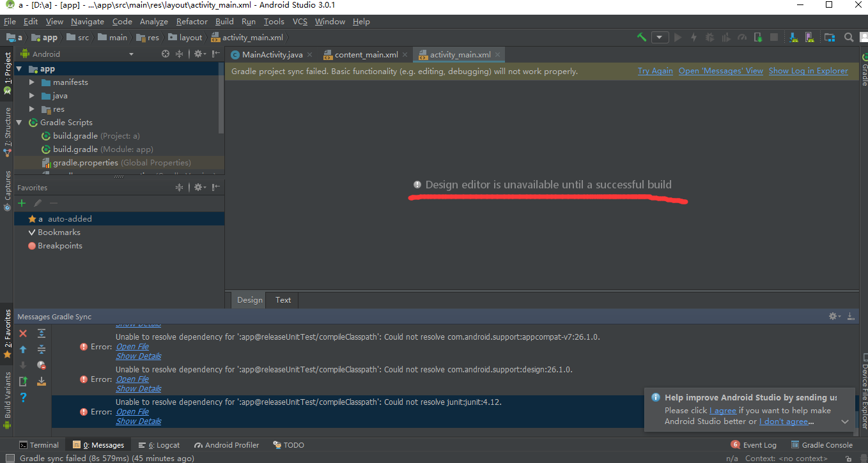This screenshot has height=463, width=868.
Task: Open the Terminal tool window
Action: click(39, 445)
